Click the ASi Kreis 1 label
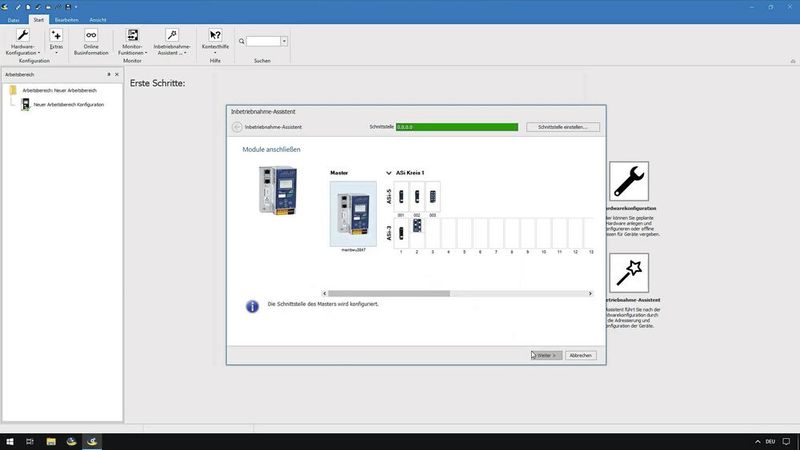 (410, 173)
